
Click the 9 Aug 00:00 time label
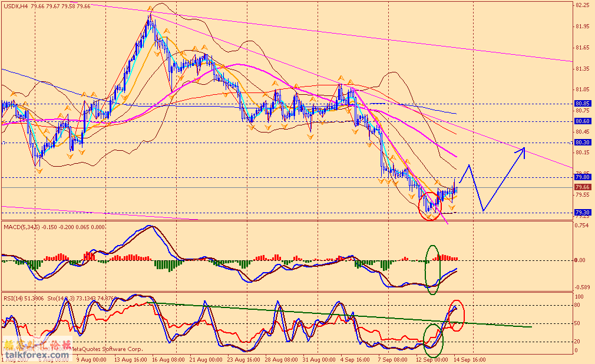[x=91, y=359]
